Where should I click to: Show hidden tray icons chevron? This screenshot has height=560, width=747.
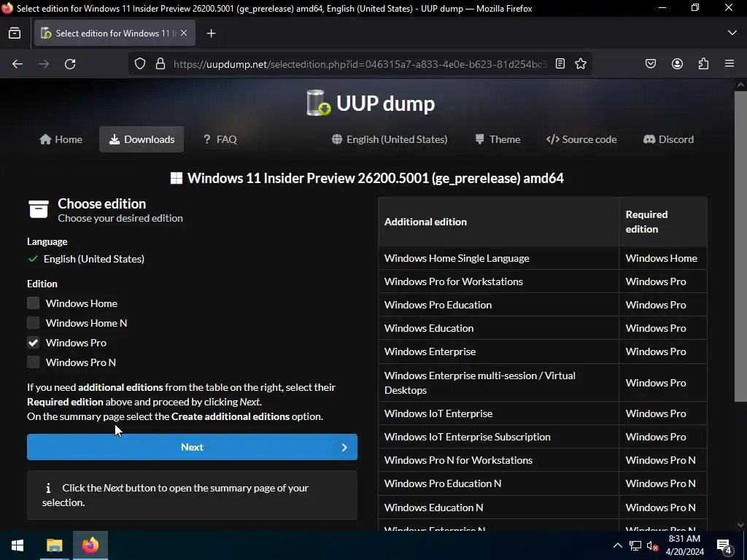(x=617, y=545)
